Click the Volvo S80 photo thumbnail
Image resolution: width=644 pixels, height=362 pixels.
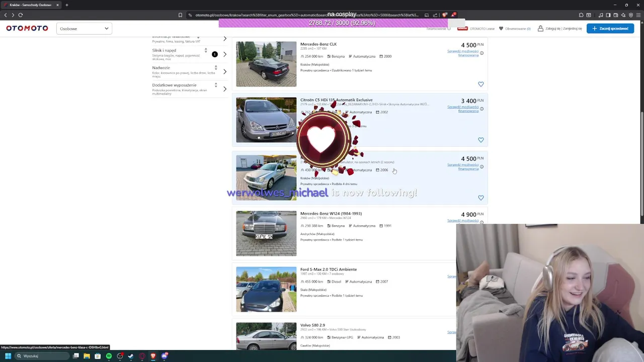click(x=266, y=336)
